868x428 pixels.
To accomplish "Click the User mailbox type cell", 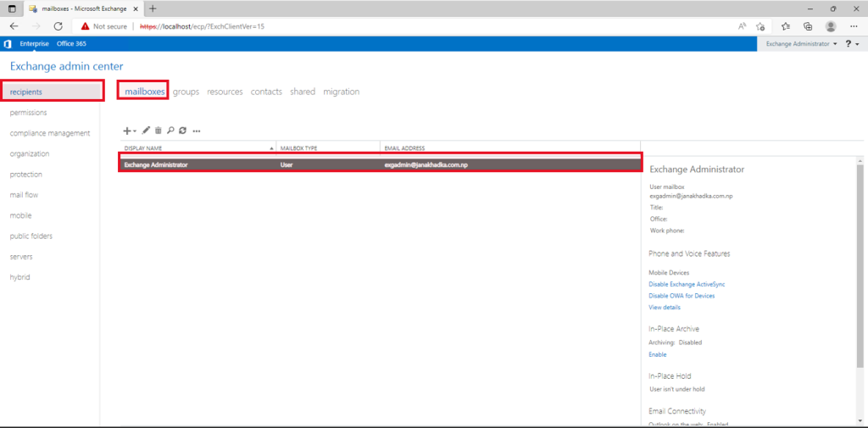I will coord(287,165).
